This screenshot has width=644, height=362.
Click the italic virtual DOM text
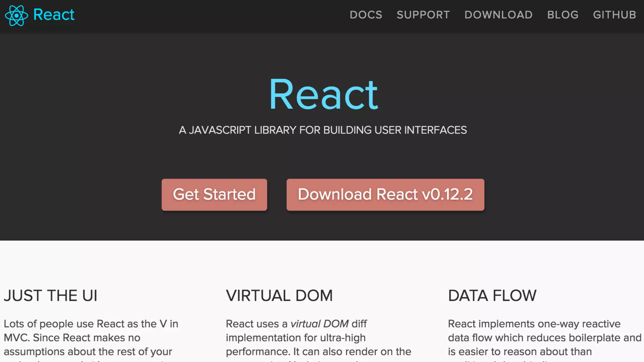(319, 324)
